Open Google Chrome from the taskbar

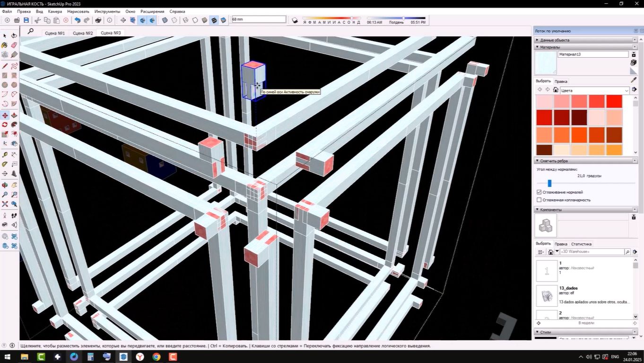(x=156, y=356)
